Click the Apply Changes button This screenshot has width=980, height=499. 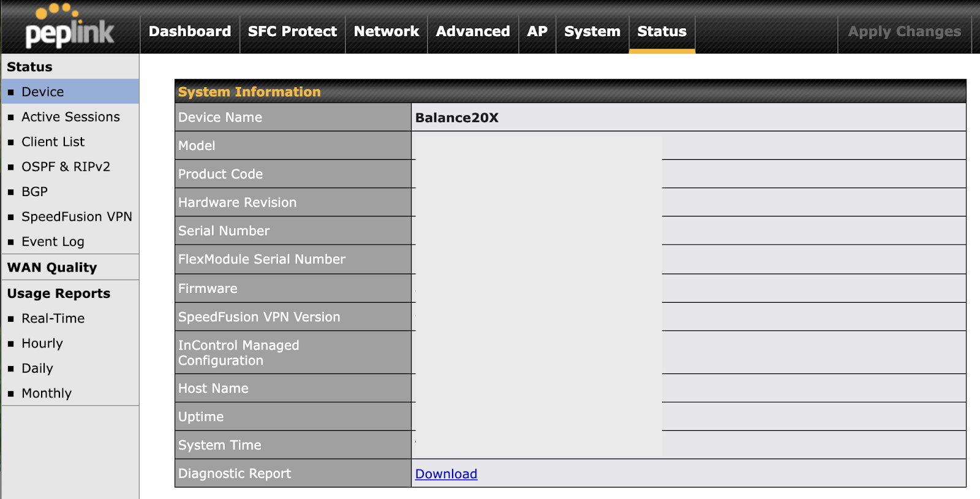(905, 31)
